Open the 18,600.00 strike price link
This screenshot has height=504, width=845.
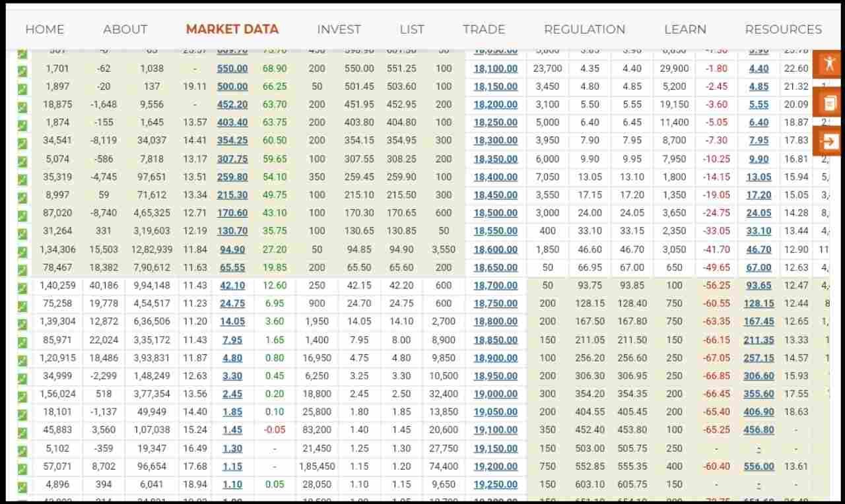496,250
